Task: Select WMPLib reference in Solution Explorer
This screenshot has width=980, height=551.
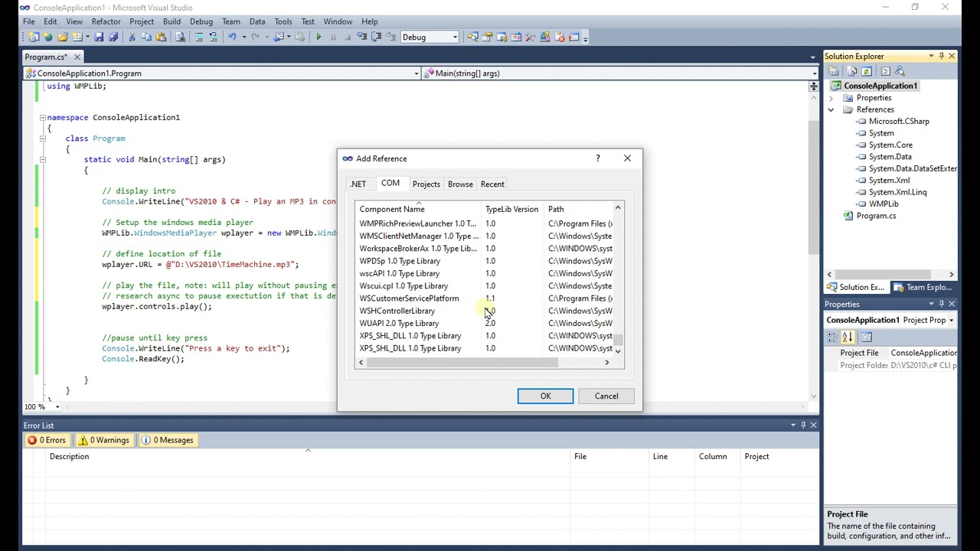Action: tap(884, 204)
